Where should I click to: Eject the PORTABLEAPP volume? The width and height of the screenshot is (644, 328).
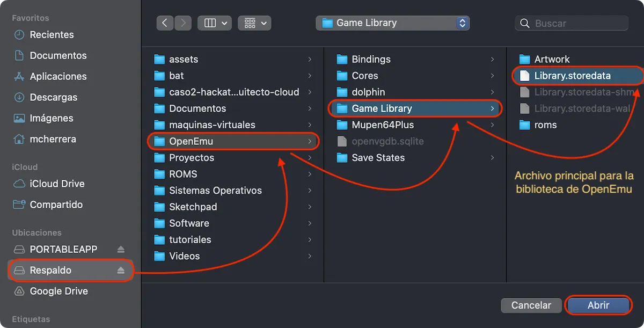coord(121,249)
